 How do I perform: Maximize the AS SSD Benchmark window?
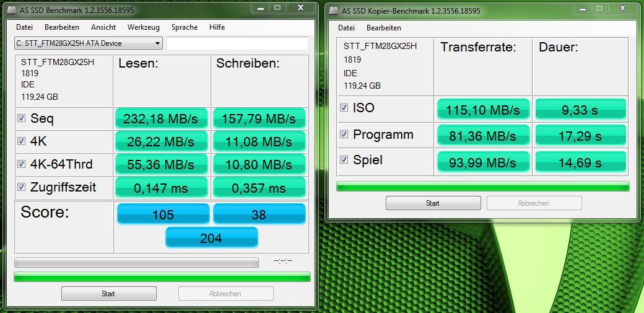point(277,8)
